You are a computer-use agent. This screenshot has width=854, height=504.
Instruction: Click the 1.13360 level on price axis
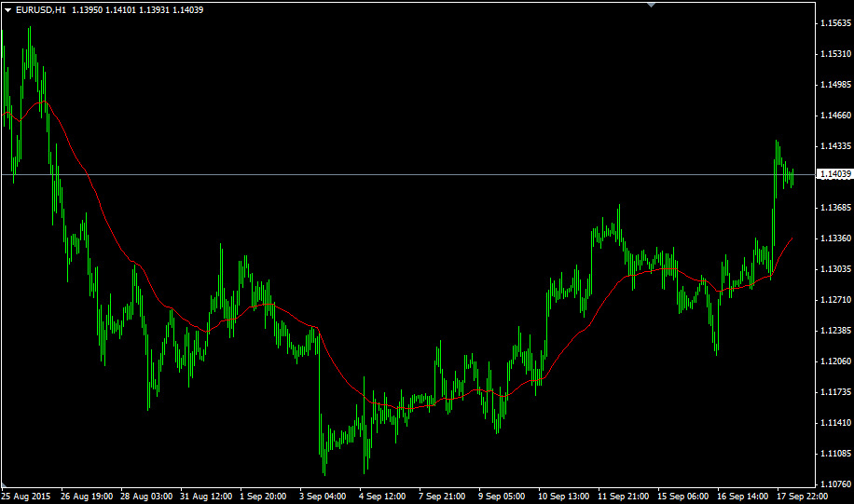(835, 238)
